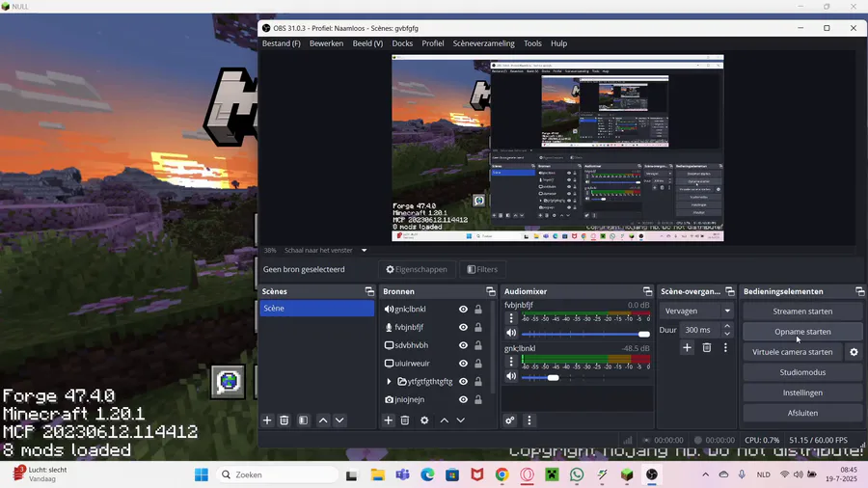Open the Bestand (F) menu

coord(282,43)
